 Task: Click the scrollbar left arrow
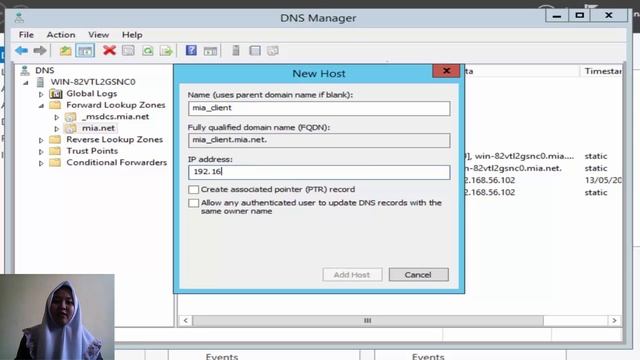[186, 320]
